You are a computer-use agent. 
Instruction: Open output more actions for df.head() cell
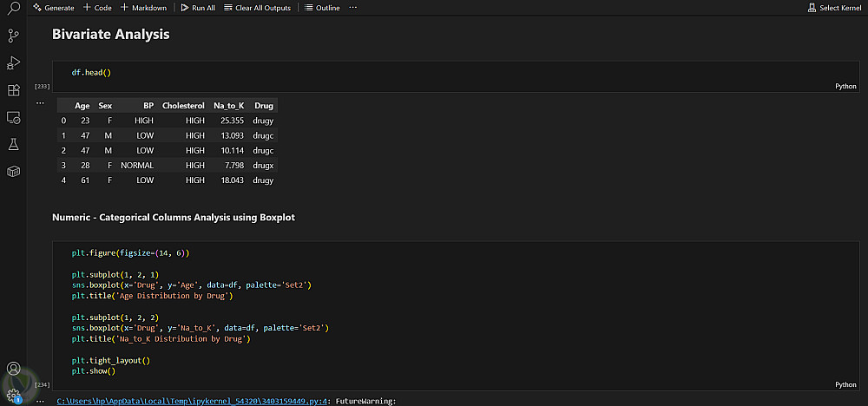[40, 102]
